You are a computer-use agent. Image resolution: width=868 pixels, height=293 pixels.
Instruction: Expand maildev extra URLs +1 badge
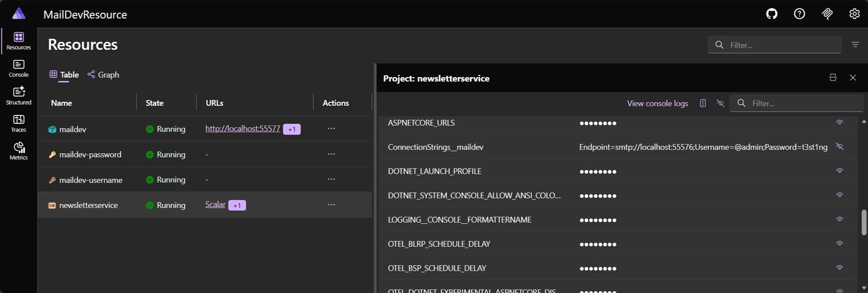(x=292, y=129)
